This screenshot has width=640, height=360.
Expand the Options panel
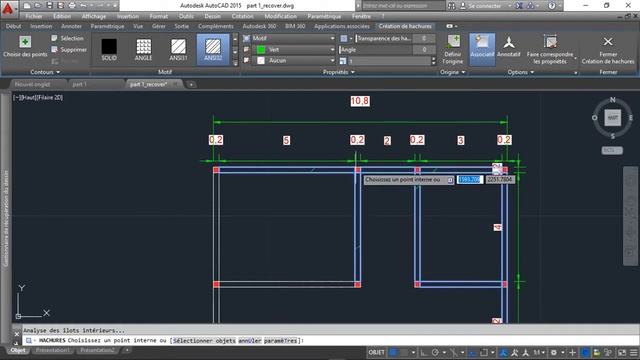pyautogui.click(x=520, y=72)
